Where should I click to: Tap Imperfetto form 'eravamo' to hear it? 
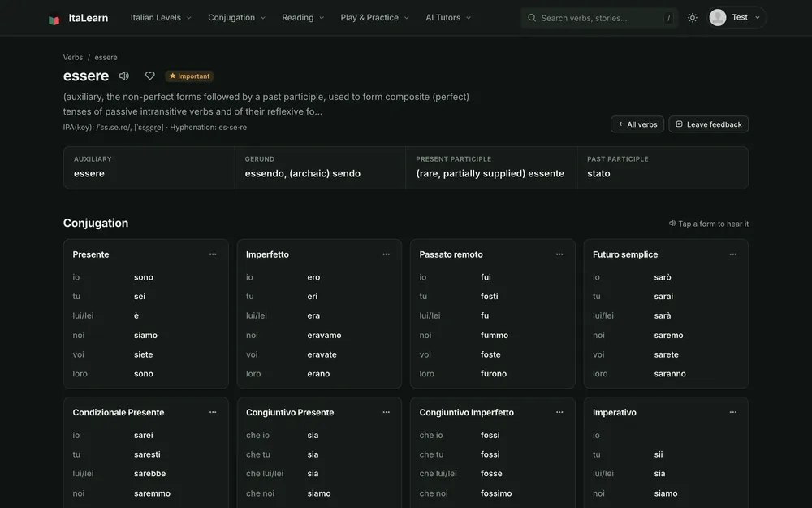click(x=324, y=336)
